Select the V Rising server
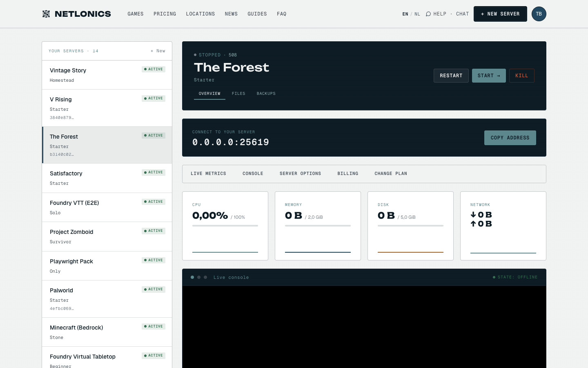Image resolution: width=588 pixels, height=368 pixels. [107, 108]
